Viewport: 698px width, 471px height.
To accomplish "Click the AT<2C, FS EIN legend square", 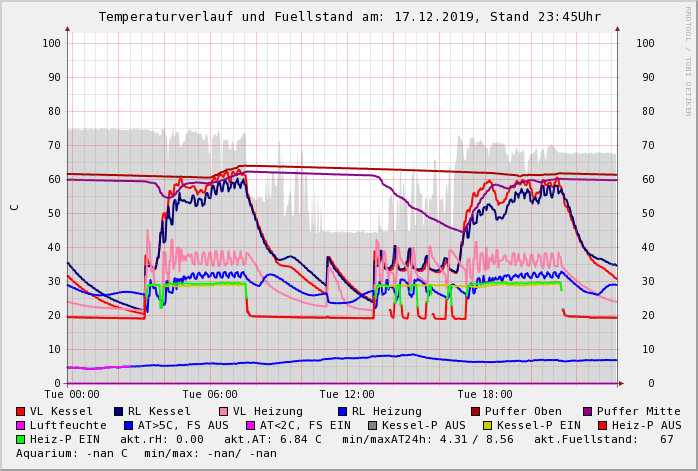I will point(251,425).
